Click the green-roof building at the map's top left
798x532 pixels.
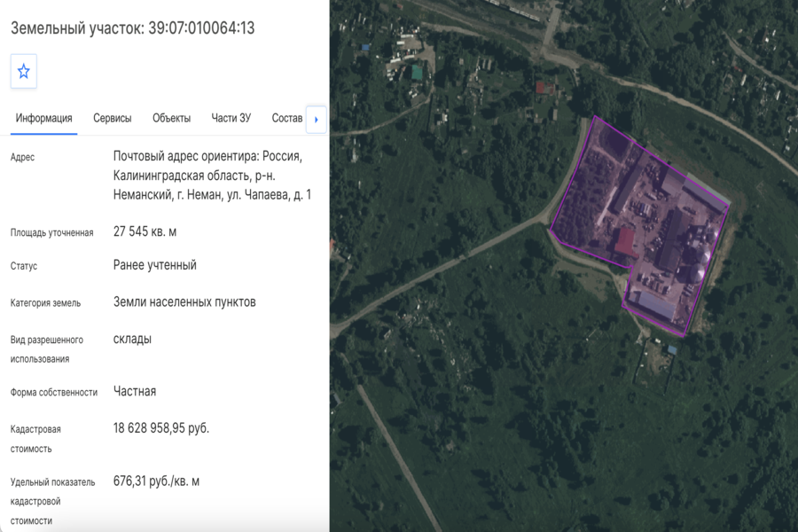point(417,73)
